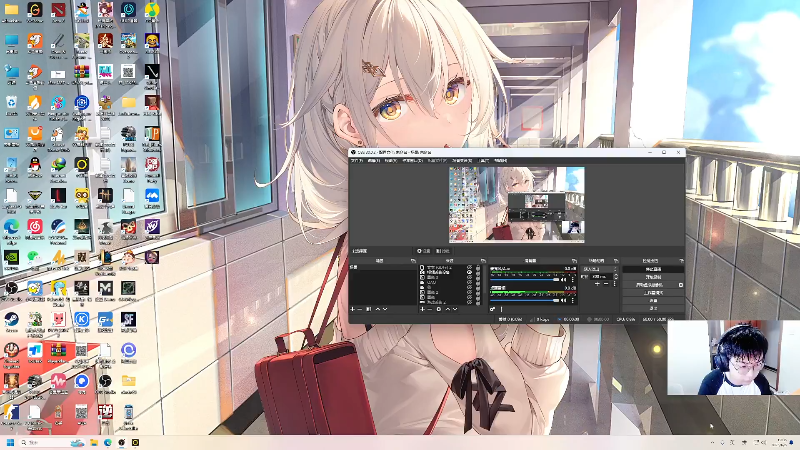The image size is (800, 450).
Task: Add a new scene with plus icon
Action: (352, 309)
